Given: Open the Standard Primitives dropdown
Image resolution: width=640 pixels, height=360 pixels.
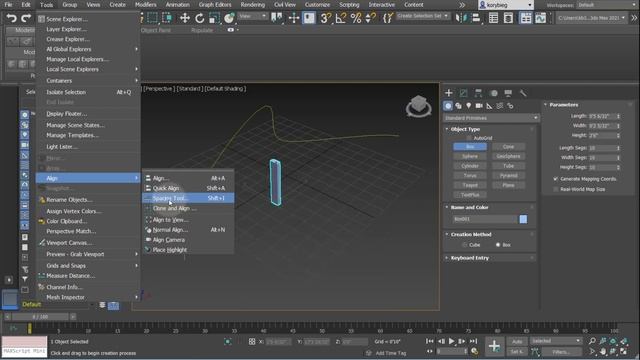Looking at the screenshot, I should [491, 118].
